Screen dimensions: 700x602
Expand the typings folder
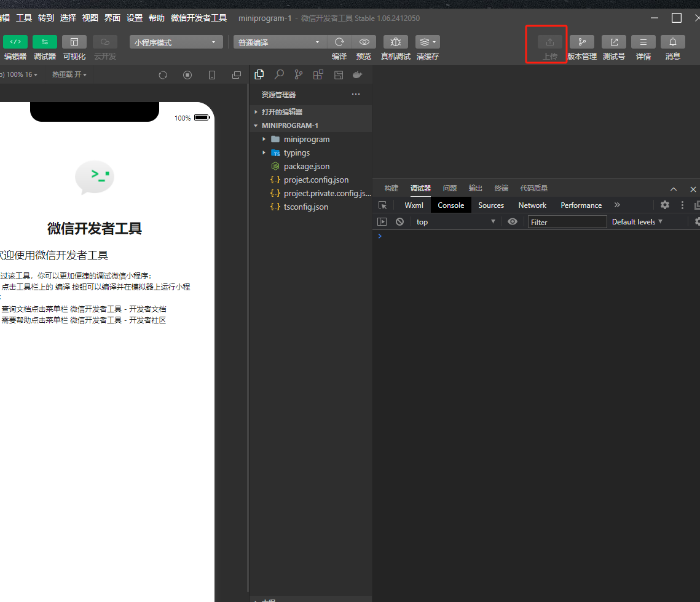click(x=311, y=152)
